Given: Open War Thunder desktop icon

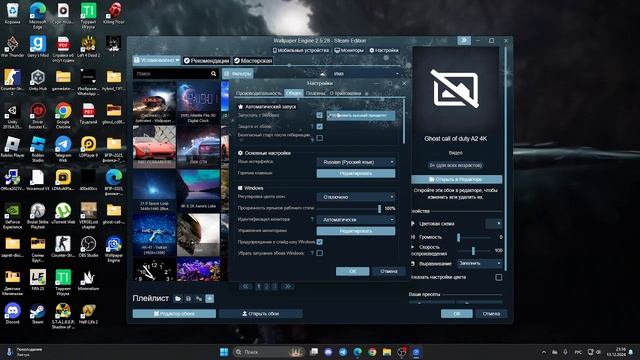Looking at the screenshot, I should point(12,46).
